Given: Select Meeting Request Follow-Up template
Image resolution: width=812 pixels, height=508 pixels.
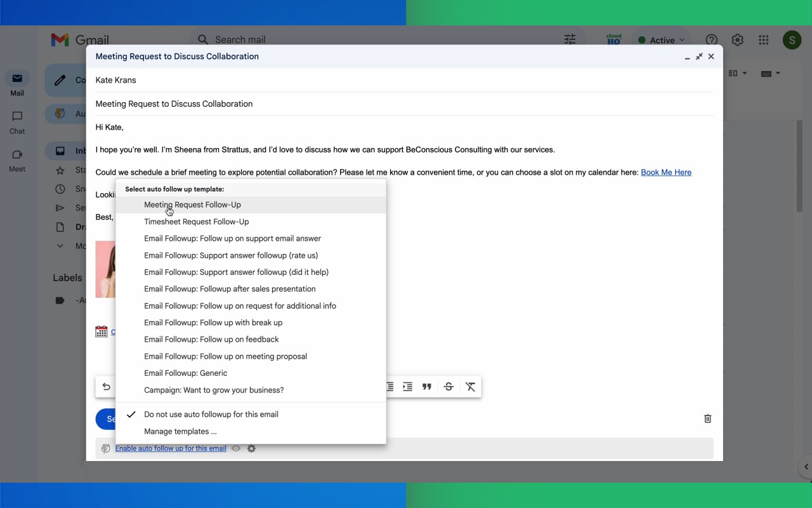Looking at the screenshot, I should tap(251, 204).
